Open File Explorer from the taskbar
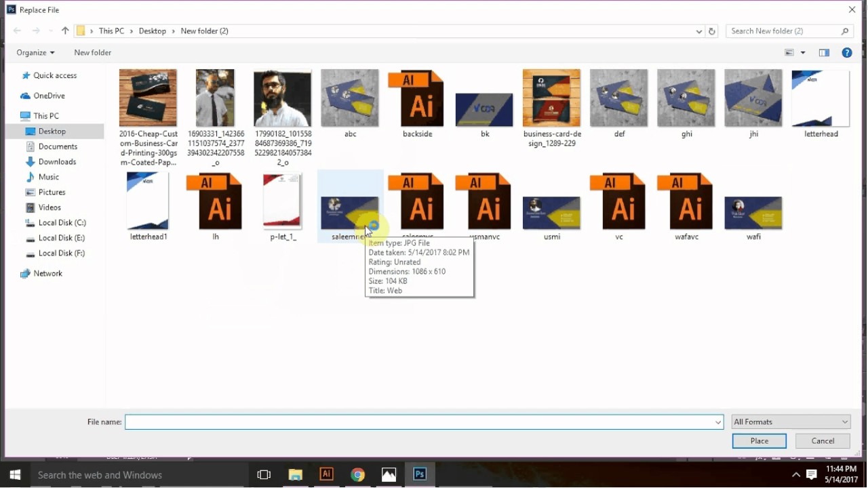 coord(295,475)
